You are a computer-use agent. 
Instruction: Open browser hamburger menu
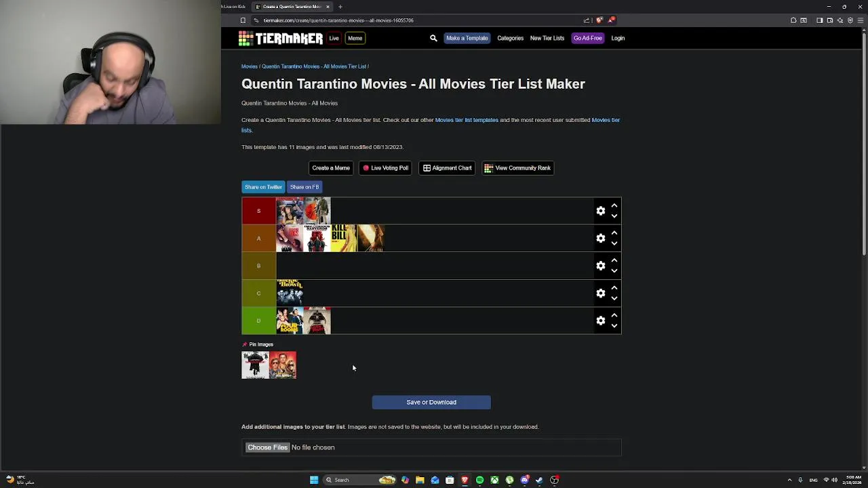[861, 20]
